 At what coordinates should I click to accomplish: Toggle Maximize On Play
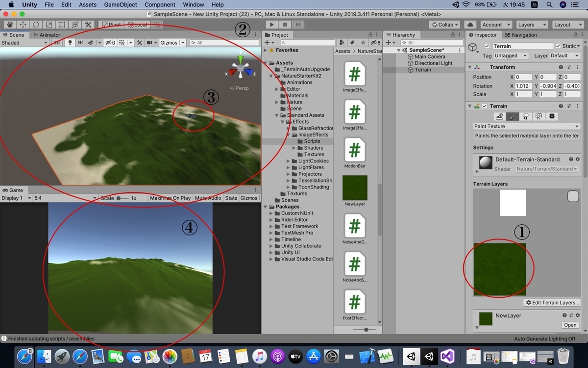(x=170, y=198)
